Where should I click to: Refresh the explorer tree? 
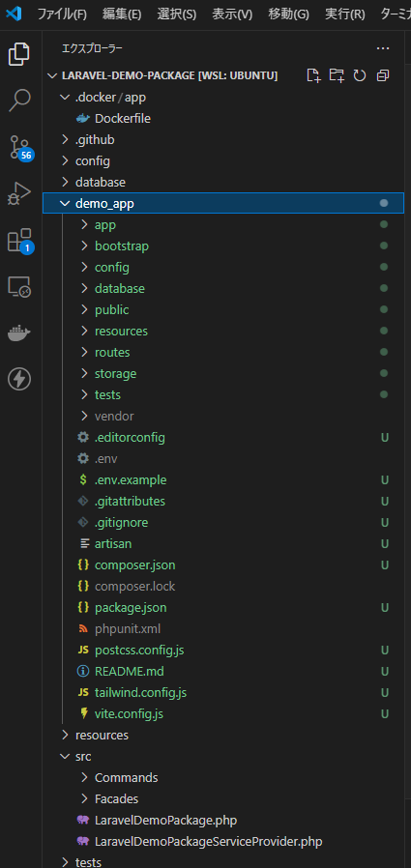tap(360, 75)
